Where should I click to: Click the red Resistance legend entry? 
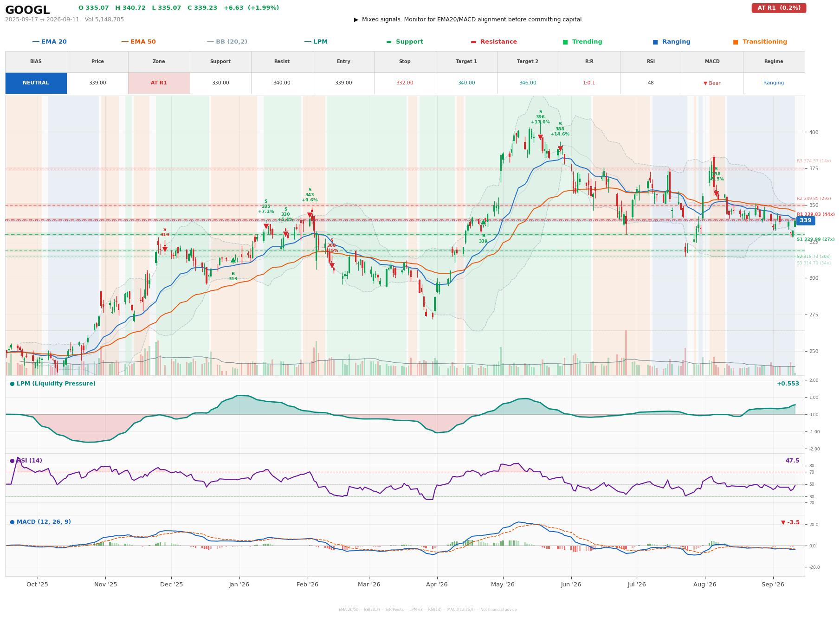(494, 42)
